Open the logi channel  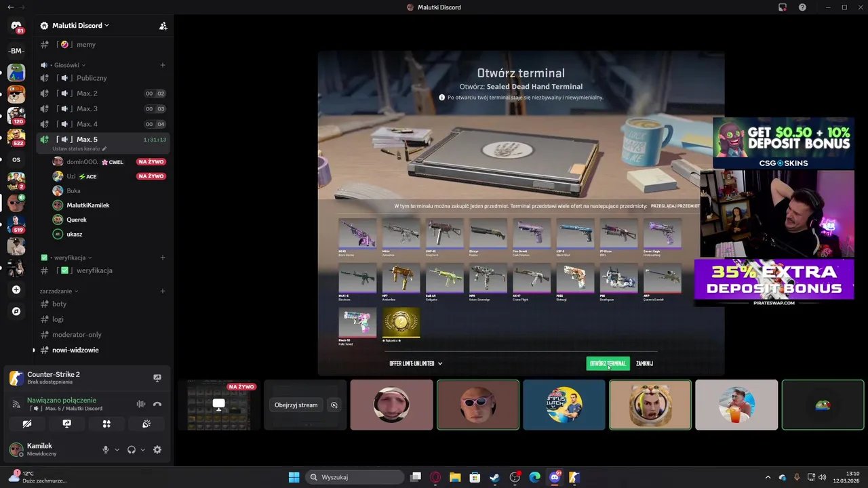click(102, 319)
